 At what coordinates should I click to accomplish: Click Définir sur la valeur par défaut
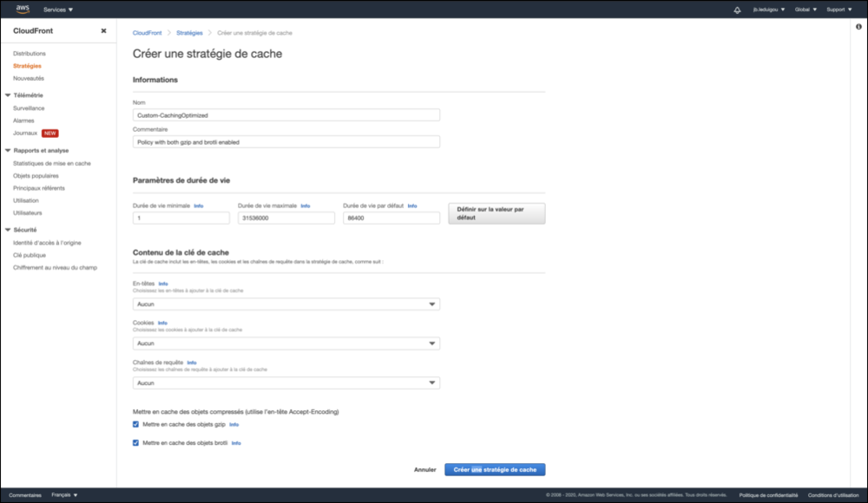point(496,213)
